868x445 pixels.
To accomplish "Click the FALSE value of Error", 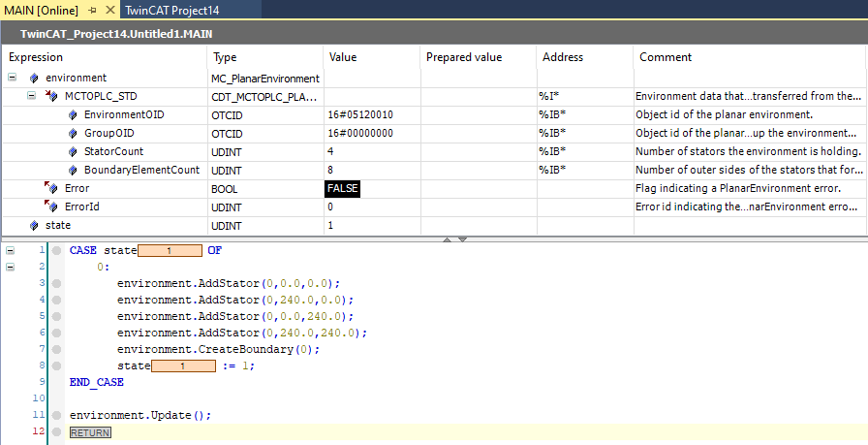I will click(x=343, y=188).
